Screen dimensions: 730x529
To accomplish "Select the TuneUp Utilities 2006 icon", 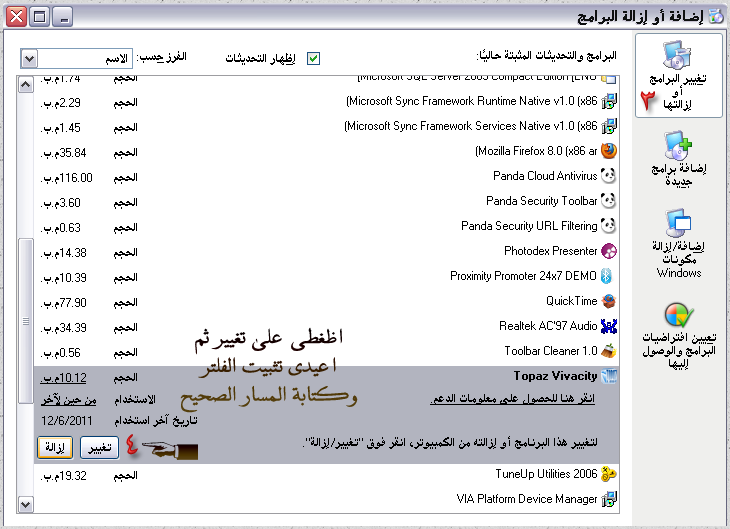I will 608,473.
